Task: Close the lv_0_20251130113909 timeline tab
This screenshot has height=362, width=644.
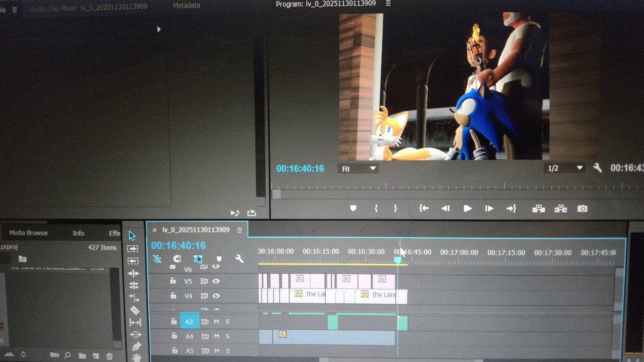Action: click(155, 230)
